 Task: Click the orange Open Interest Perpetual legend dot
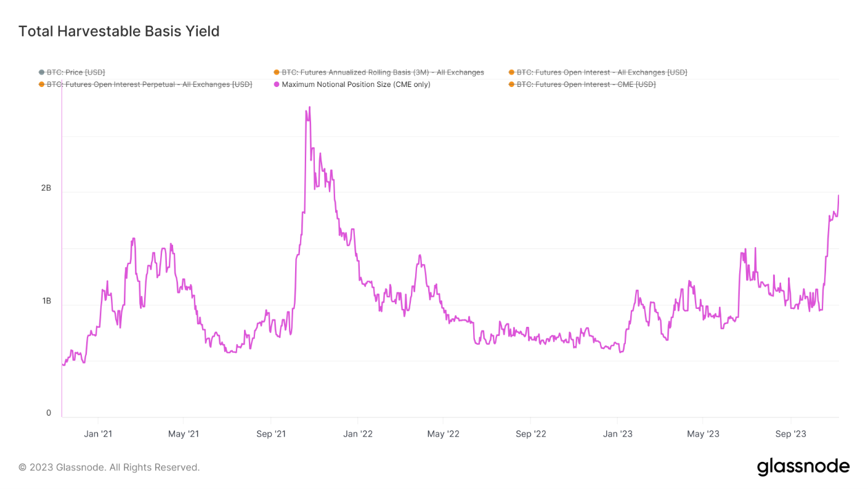41,84
